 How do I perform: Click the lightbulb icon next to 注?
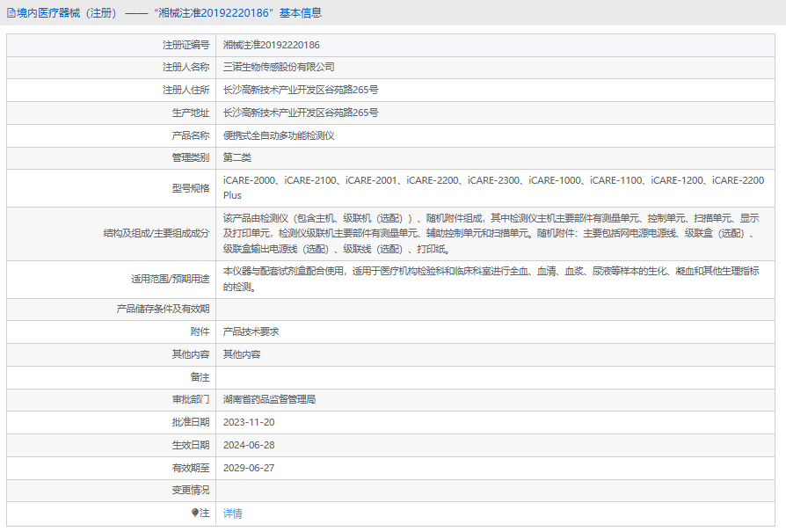(x=195, y=513)
